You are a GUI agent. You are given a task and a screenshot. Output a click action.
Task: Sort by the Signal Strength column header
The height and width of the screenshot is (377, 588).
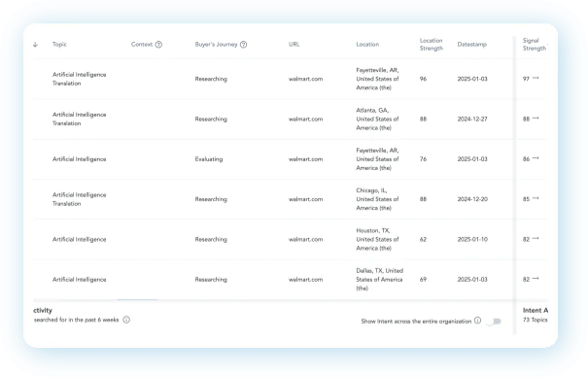coord(535,45)
